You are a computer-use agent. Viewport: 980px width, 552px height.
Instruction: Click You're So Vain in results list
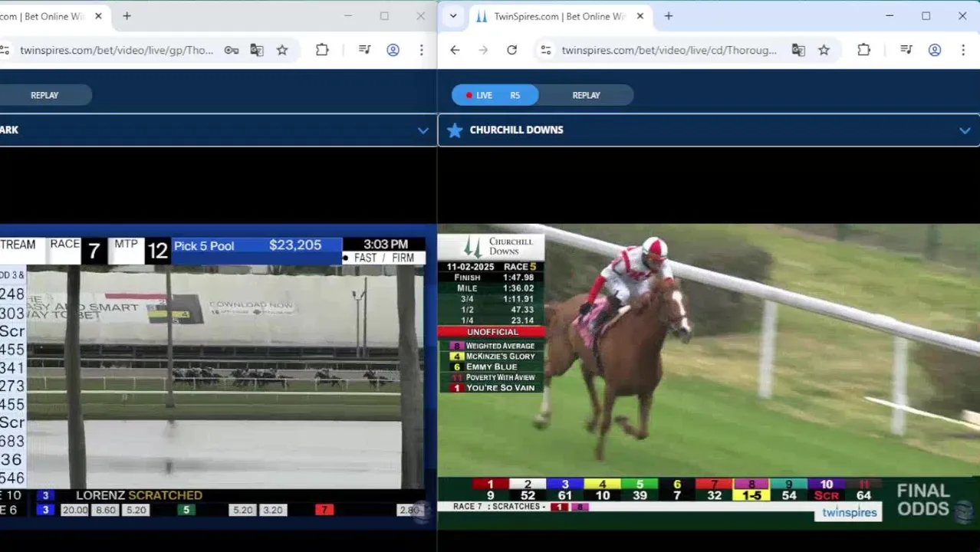point(500,388)
